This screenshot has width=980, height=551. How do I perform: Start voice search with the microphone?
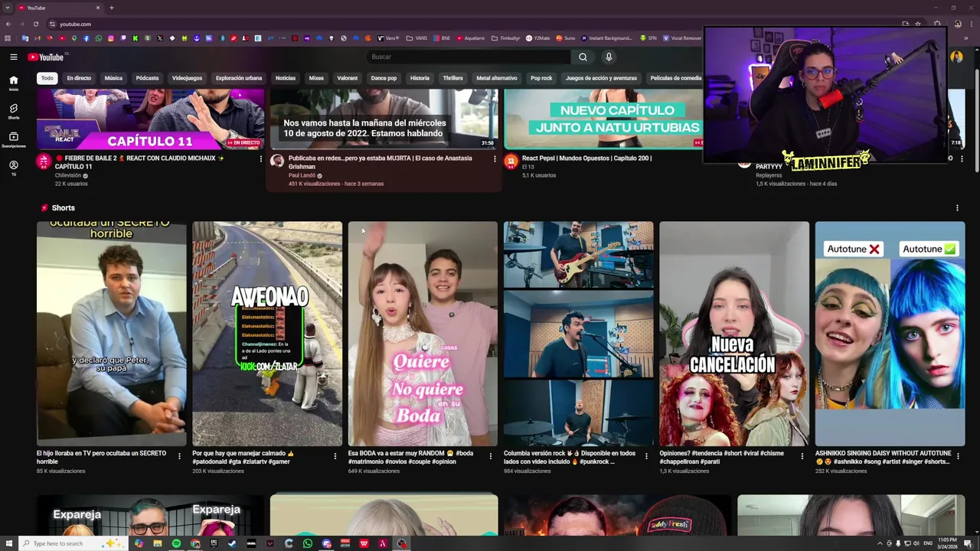[x=609, y=57]
